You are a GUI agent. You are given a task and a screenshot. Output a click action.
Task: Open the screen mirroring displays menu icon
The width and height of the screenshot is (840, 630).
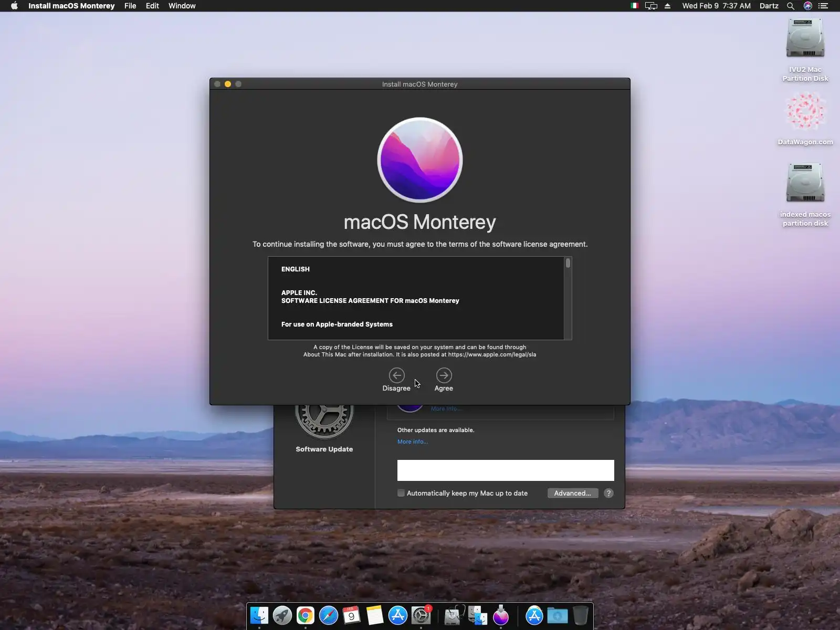pyautogui.click(x=651, y=6)
